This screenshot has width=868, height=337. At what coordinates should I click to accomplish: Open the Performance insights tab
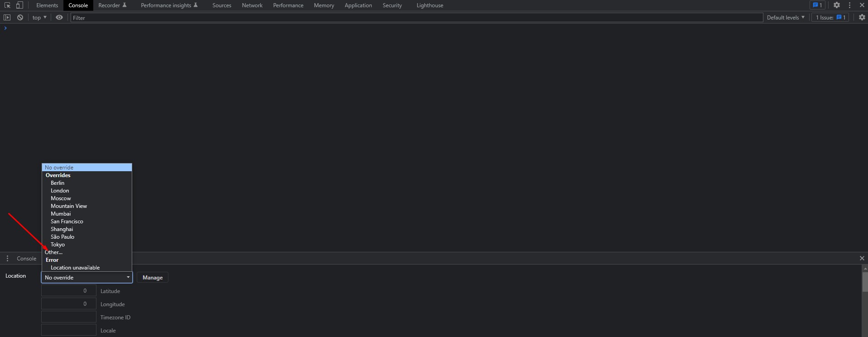pos(169,5)
